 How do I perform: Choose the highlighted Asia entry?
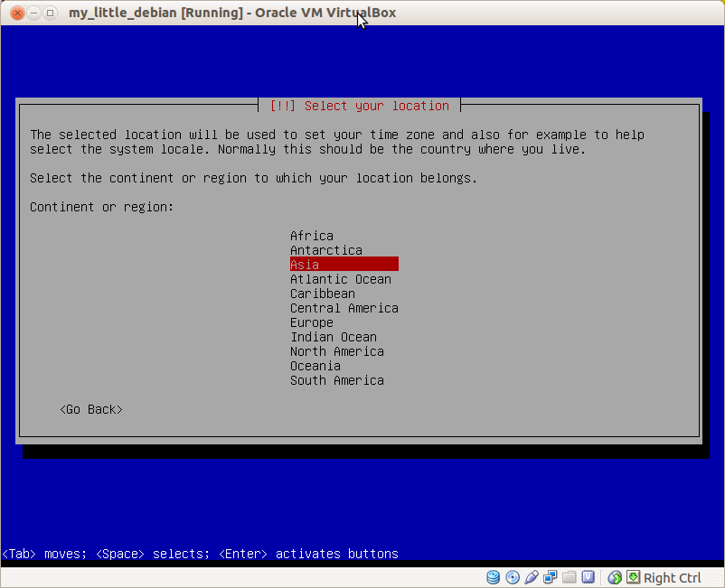[x=344, y=265]
